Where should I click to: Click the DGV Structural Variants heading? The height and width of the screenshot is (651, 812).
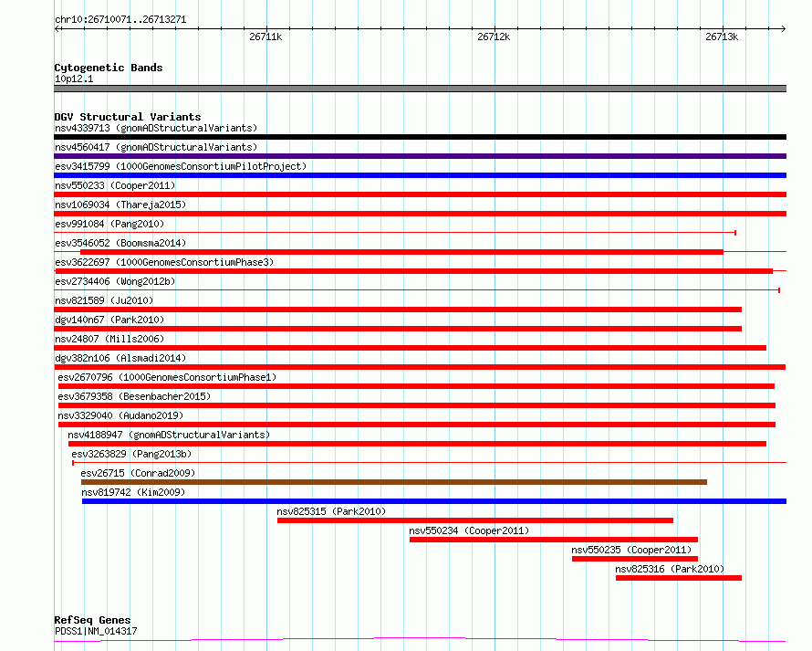point(128,117)
